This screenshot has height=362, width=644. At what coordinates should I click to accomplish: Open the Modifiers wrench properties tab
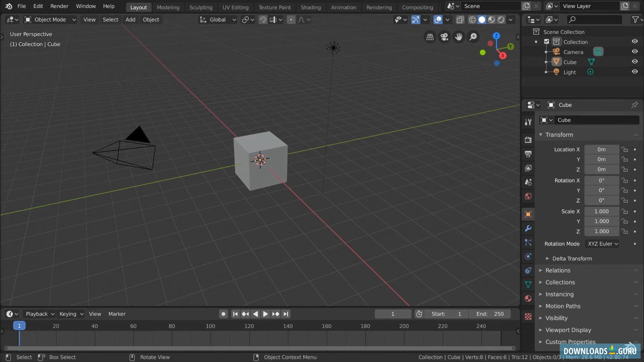click(528, 229)
